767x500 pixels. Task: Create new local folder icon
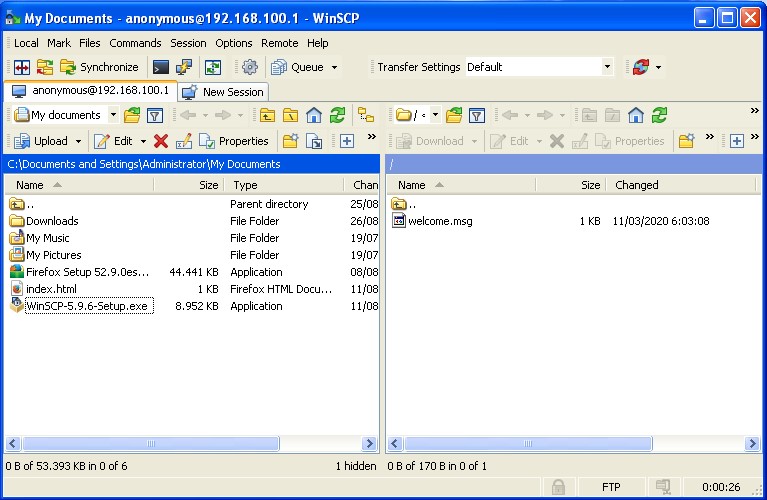click(290, 141)
